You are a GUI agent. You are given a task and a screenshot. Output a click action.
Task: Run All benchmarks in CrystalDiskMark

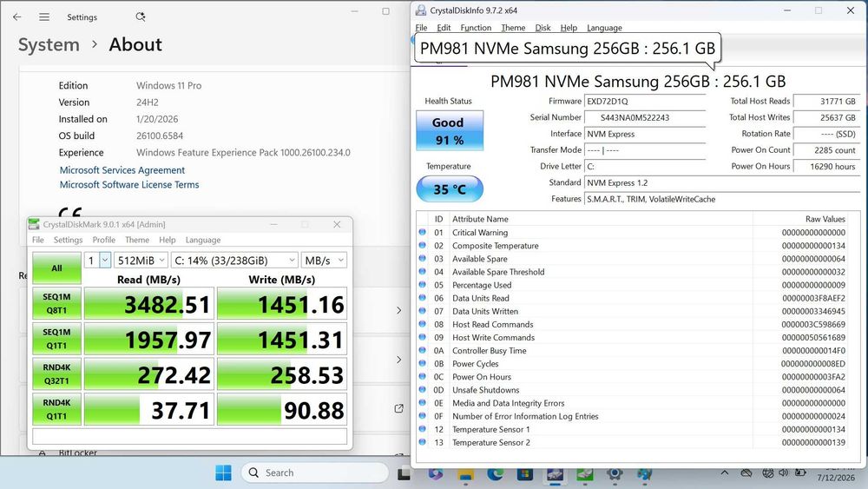coord(56,268)
